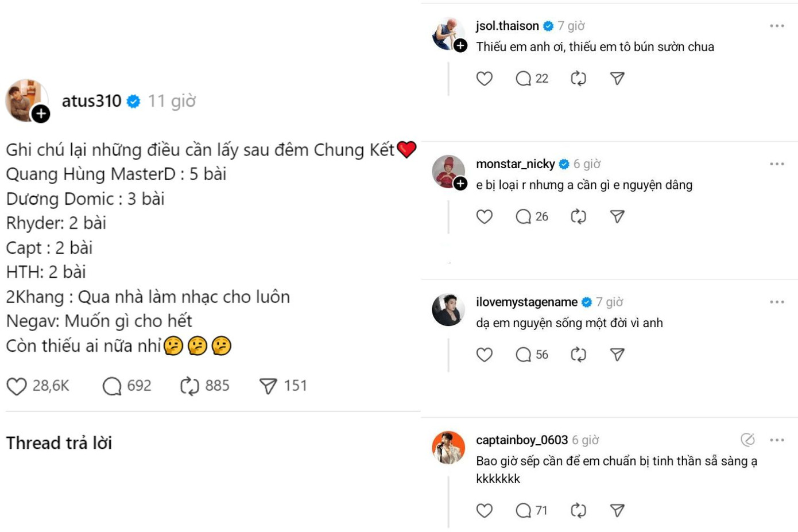Share the ilovemystagename reply via direct message
This screenshot has height=532, width=798.
617,355
